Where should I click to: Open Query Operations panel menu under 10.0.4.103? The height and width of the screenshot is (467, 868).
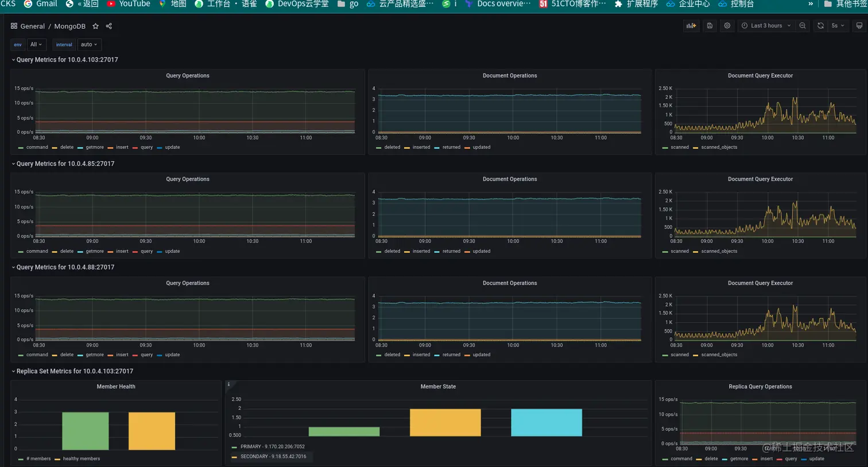(188, 76)
